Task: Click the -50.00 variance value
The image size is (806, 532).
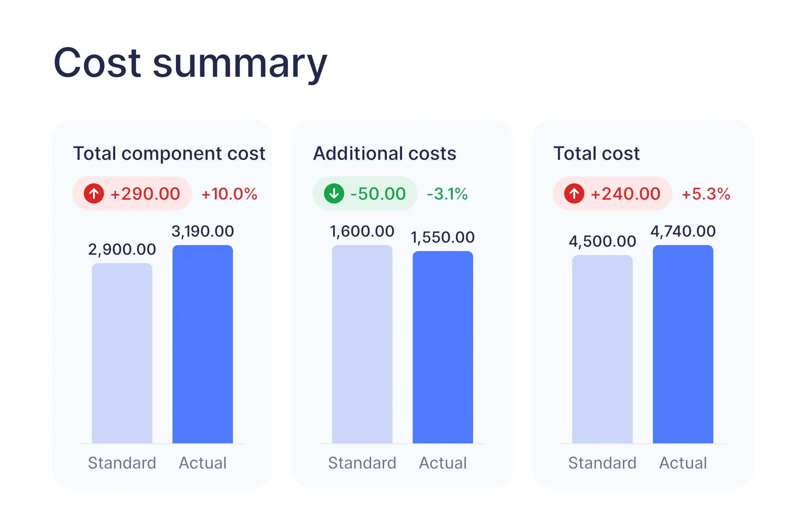Action: (x=378, y=194)
